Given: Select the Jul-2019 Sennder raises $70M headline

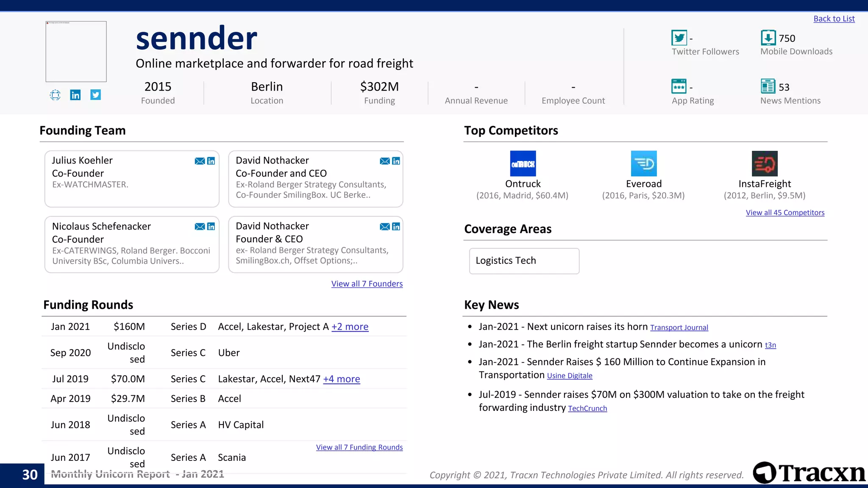Looking at the screenshot, I should (x=642, y=401).
